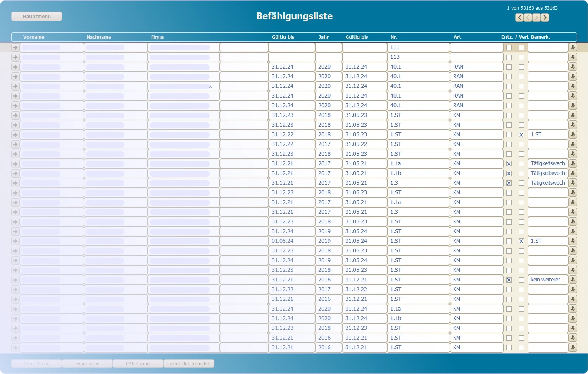588x374 pixels.
Task: Open the person edit icon for row Nr. 111
Action: [x=572, y=47]
